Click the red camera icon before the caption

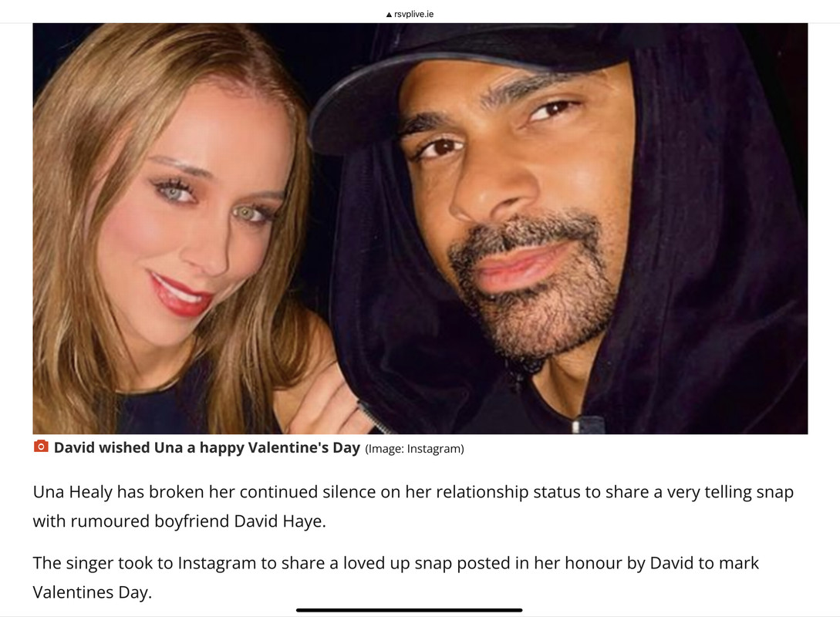(x=41, y=446)
